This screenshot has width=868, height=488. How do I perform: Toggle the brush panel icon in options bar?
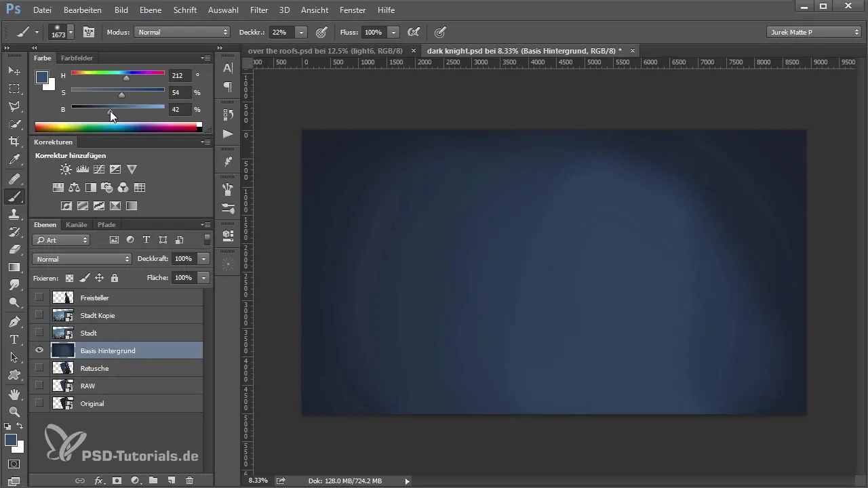coord(89,32)
